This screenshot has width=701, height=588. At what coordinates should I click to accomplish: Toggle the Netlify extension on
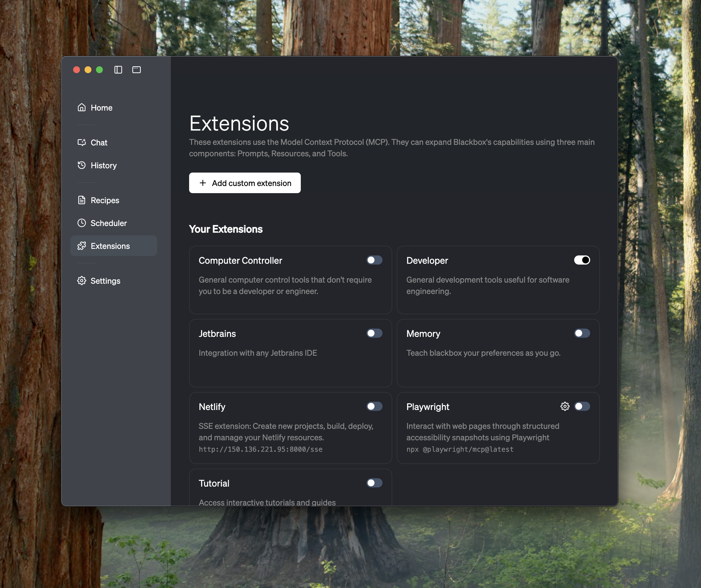374,406
